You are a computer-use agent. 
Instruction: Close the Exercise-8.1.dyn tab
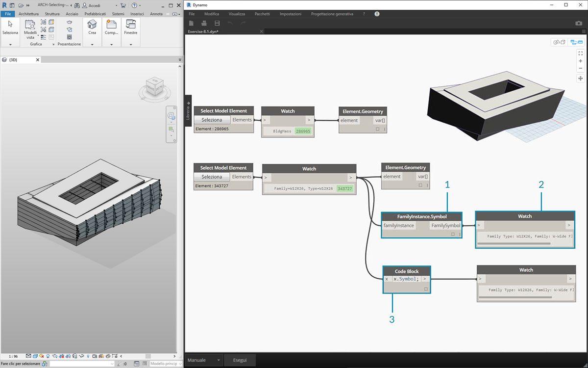261,31
